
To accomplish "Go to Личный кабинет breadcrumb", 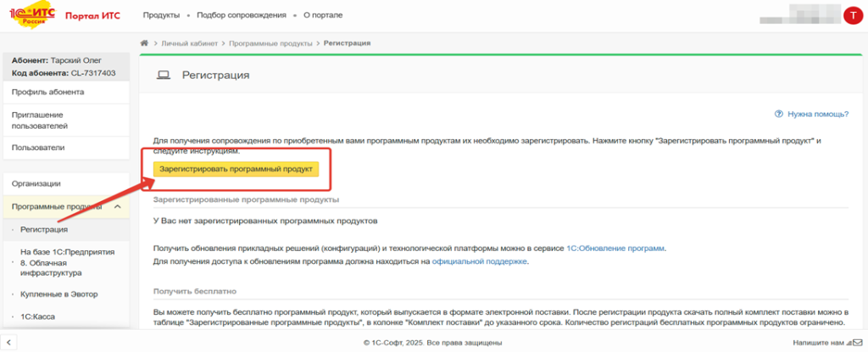I will 189,43.
